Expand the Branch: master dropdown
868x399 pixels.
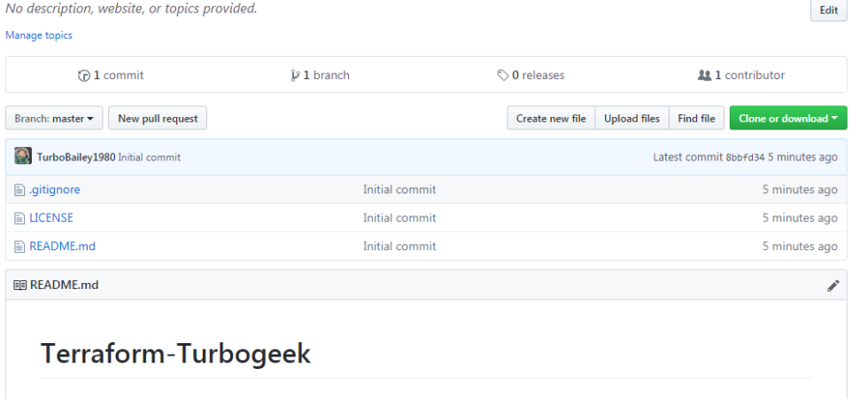point(54,118)
